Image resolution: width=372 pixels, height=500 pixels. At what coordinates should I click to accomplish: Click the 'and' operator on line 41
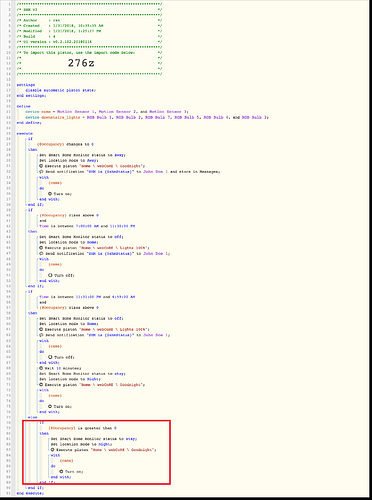pos(43,221)
